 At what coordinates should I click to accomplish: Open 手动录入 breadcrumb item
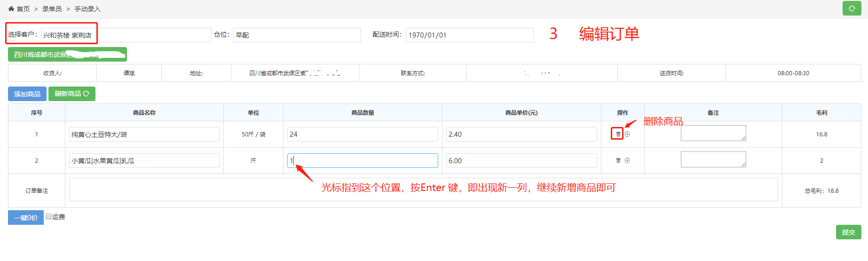click(87, 9)
